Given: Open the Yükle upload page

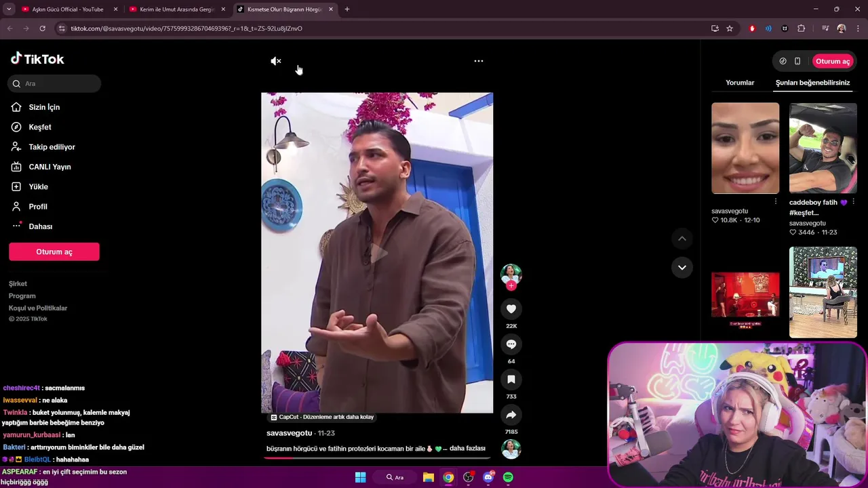Looking at the screenshot, I should point(38,186).
